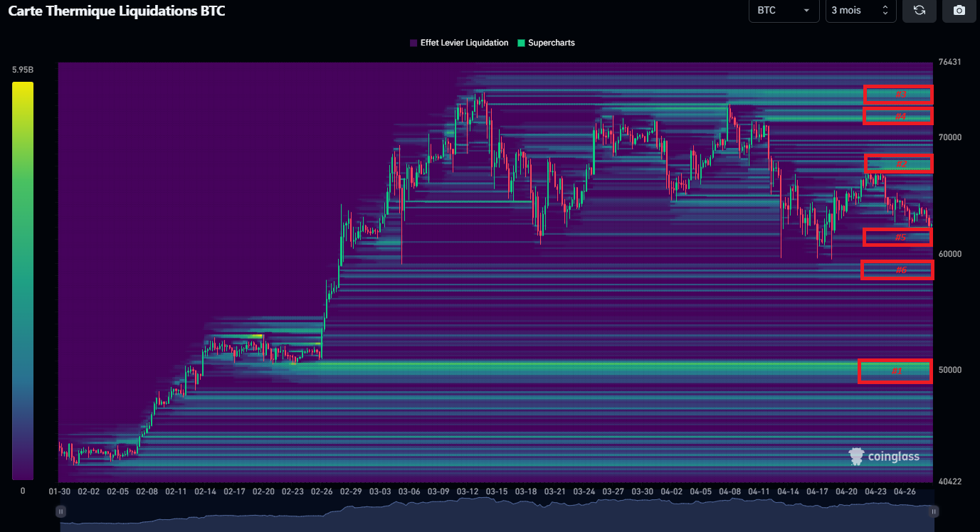Click the 76431 price axis label
Screen dimensions: 980x532
(949, 62)
